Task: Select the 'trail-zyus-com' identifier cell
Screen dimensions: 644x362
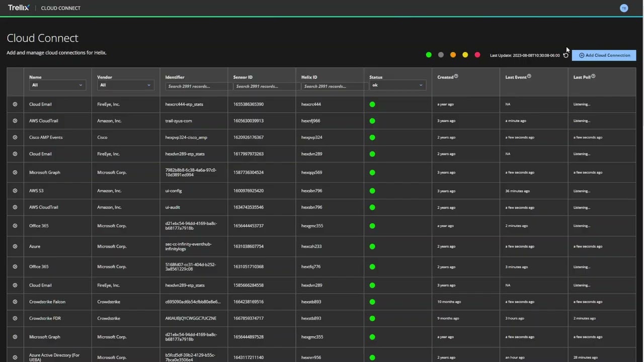Action: pos(179,121)
